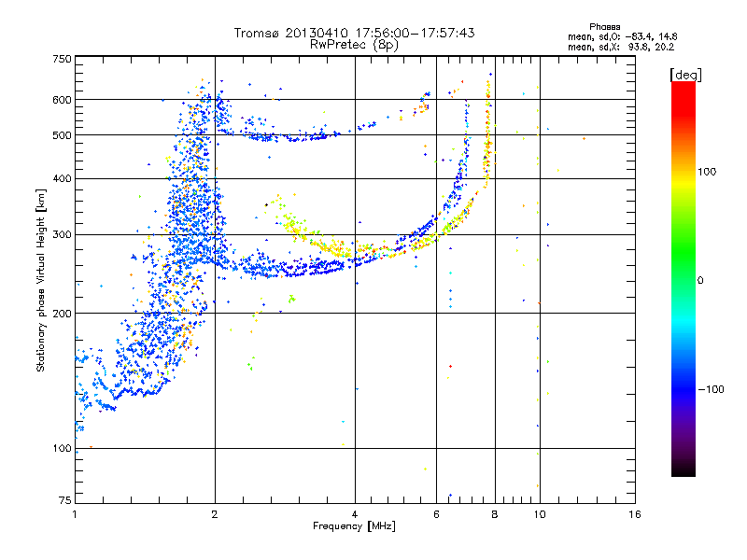Viewport: 747px width, 560px height.
Task: Click the y-axis tick label "75"
Action: (65, 500)
